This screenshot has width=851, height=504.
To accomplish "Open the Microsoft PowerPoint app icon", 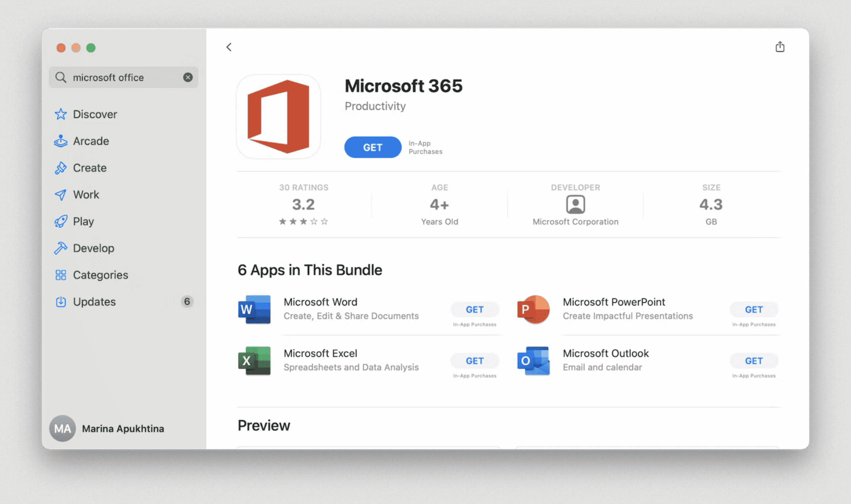I will (x=534, y=309).
